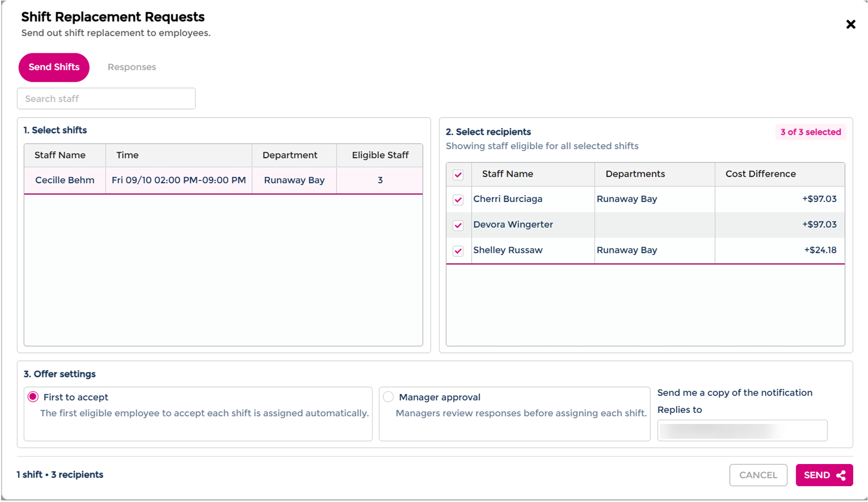Click the share icon on Send button
The height and width of the screenshot is (502, 868).
(841, 475)
